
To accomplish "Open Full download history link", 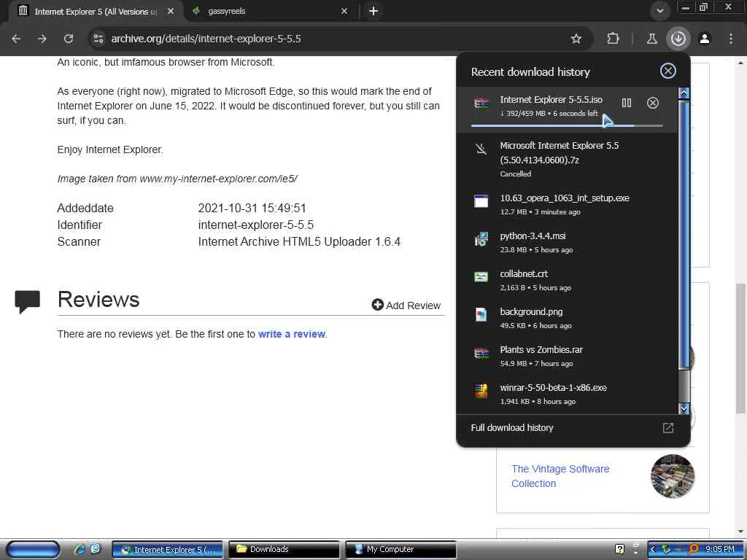I will point(512,427).
